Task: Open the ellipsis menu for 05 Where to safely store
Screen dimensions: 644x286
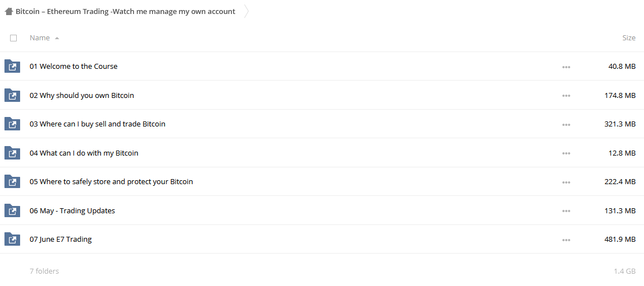Action: click(566, 182)
